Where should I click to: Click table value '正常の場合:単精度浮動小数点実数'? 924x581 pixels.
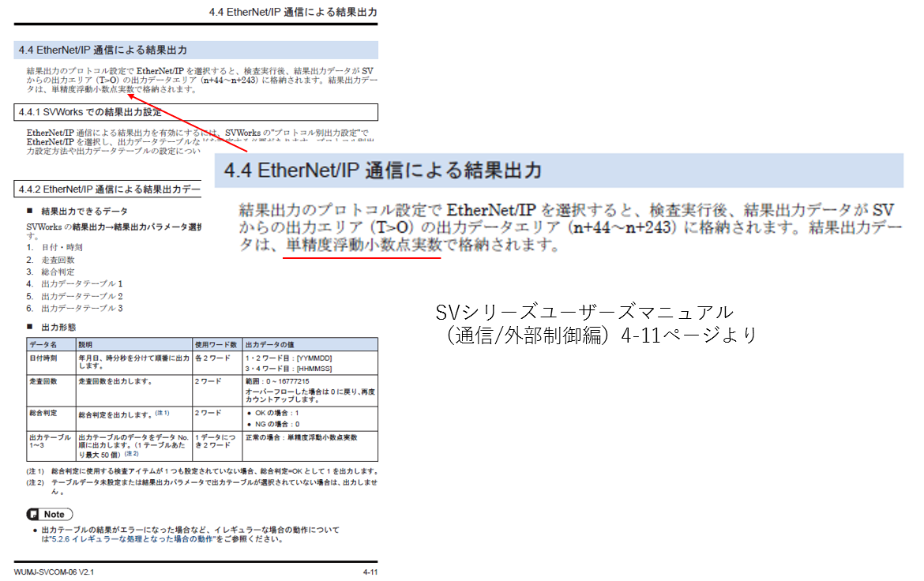(x=301, y=438)
